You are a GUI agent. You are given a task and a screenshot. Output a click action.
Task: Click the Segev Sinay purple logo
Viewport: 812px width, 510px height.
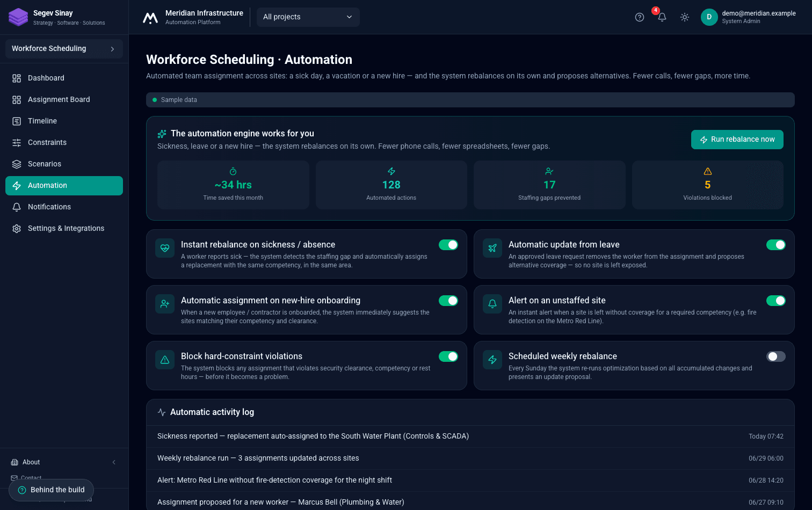point(18,17)
